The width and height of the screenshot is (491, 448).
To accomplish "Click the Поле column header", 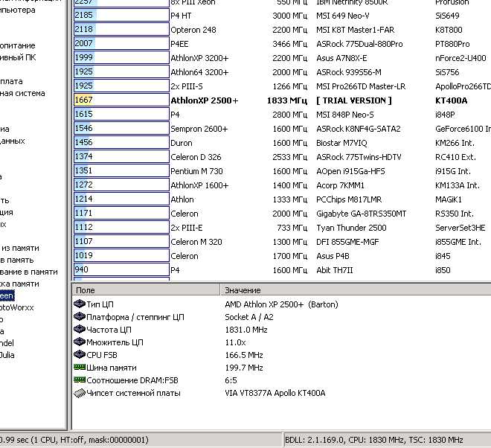I will 146,290.
